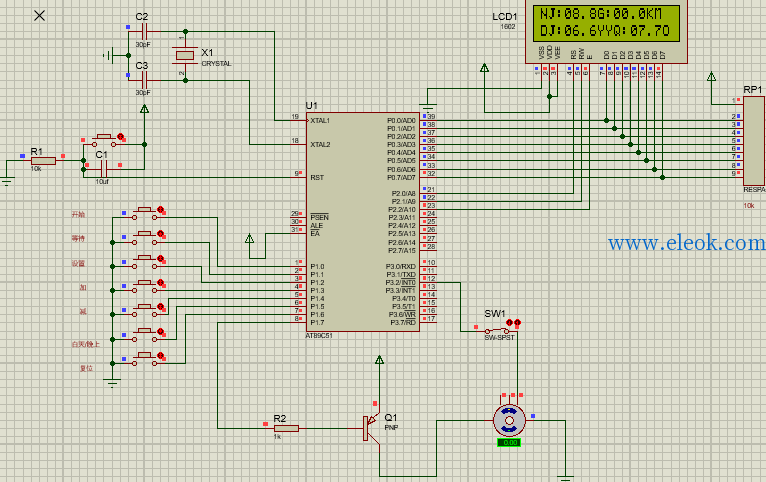This screenshot has width=766, height=482.
Task: Click the motor speed readout 0.00
Action: point(510,442)
